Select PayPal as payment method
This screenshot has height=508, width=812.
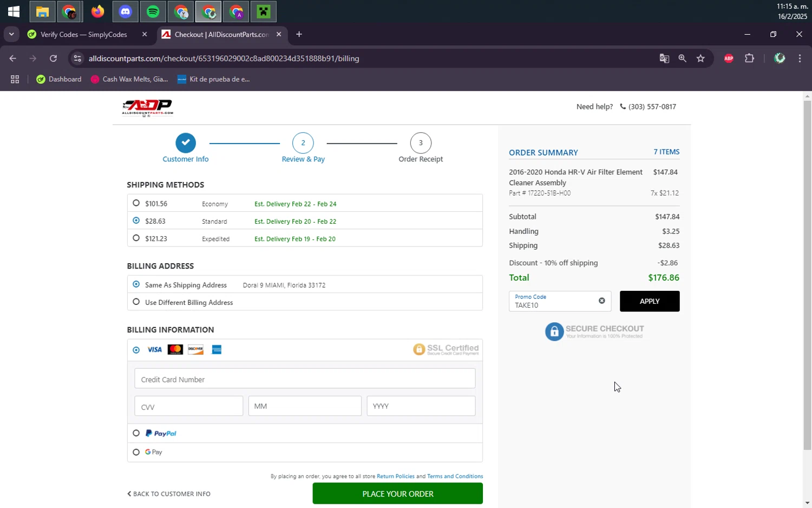pos(136,433)
